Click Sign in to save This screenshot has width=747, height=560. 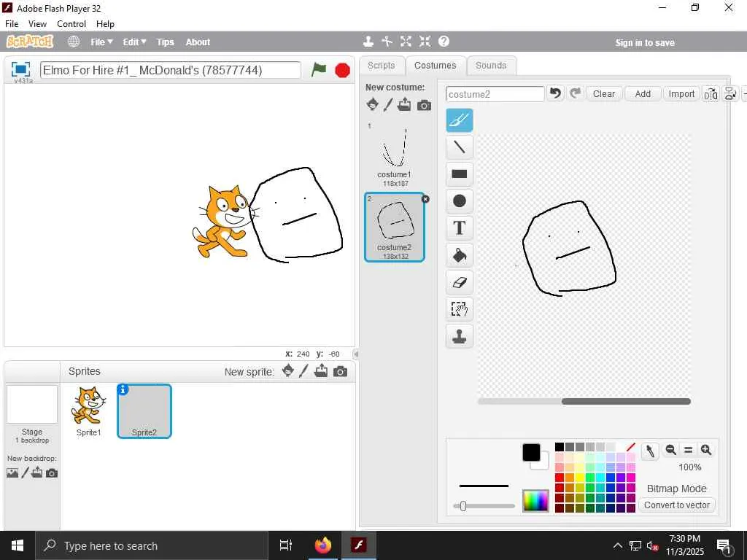click(x=645, y=42)
